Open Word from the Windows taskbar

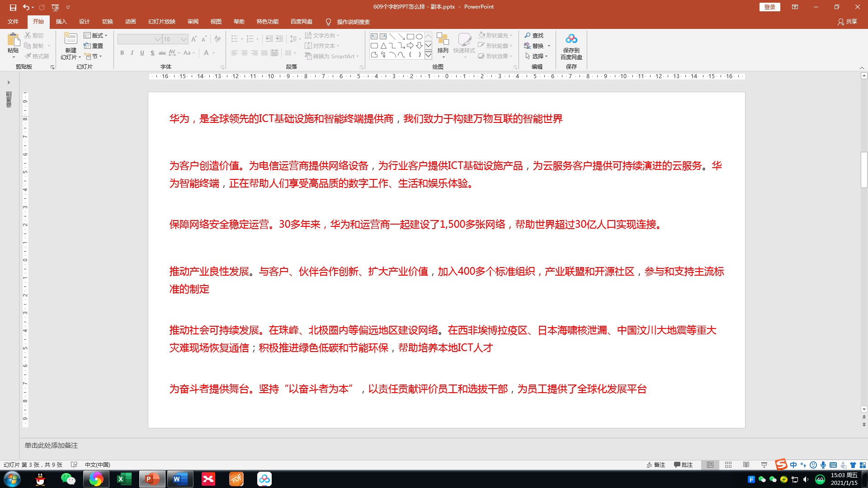pos(180,479)
